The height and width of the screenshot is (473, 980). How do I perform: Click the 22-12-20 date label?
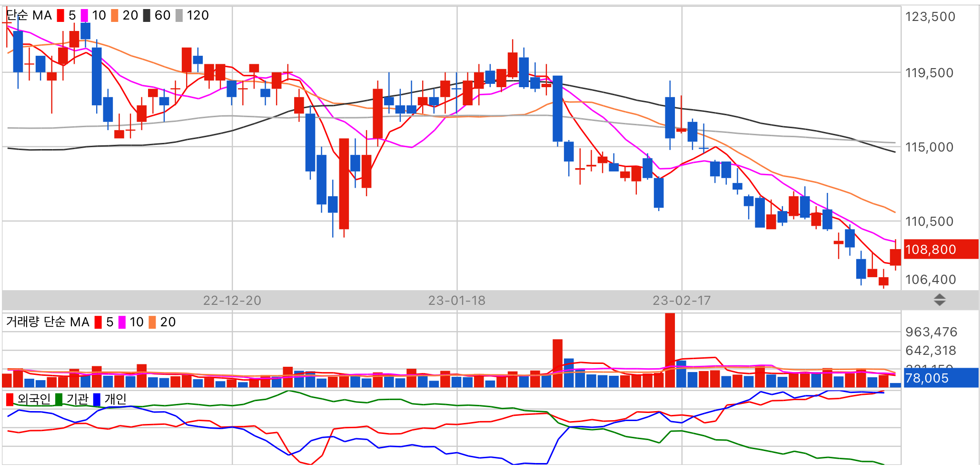click(x=232, y=301)
